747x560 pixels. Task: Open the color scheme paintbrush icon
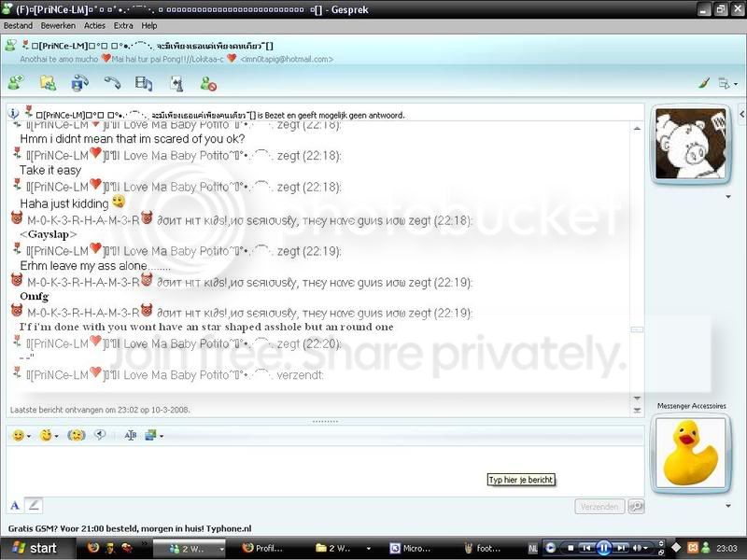704,83
